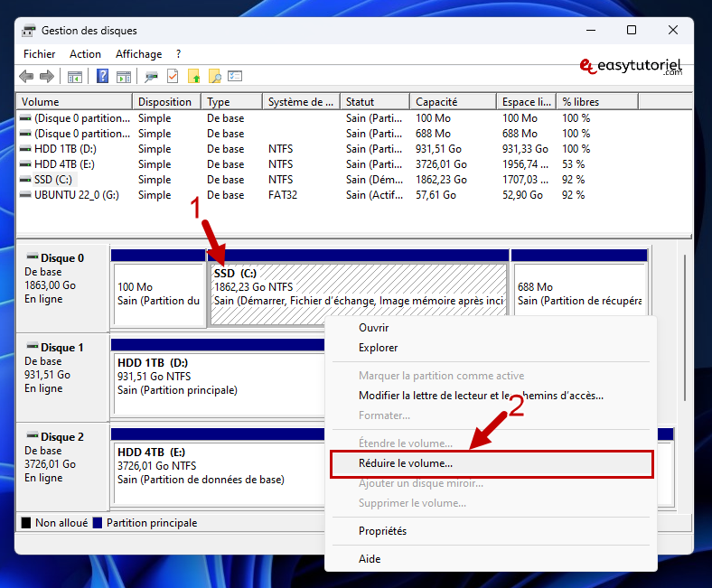Choose Explorer in the context menu
Image resolution: width=712 pixels, height=588 pixels.
point(491,348)
